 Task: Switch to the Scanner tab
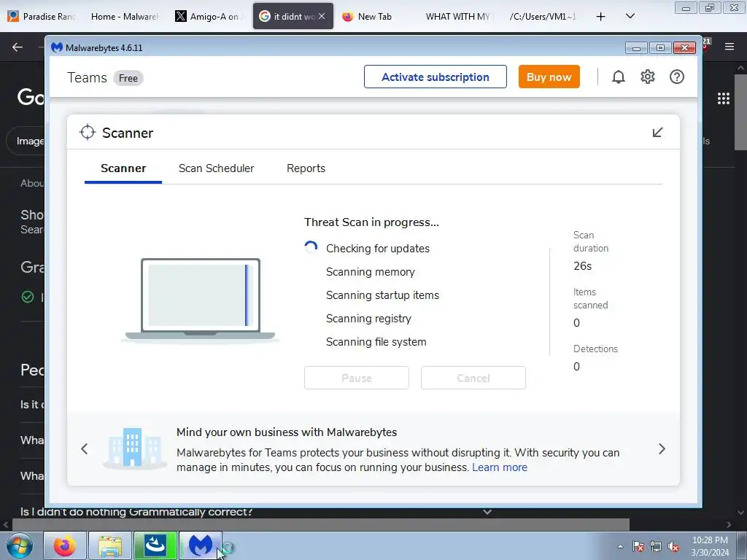[x=123, y=168]
